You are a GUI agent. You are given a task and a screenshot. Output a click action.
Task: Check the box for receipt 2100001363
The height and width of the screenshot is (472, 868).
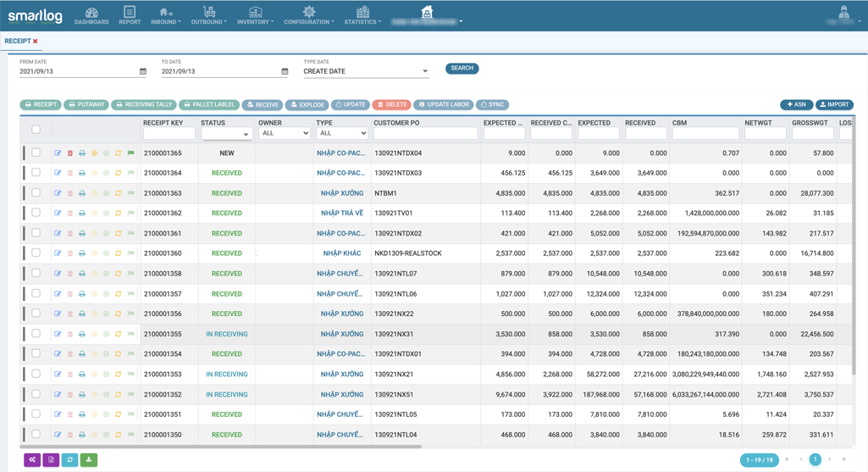click(36, 193)
